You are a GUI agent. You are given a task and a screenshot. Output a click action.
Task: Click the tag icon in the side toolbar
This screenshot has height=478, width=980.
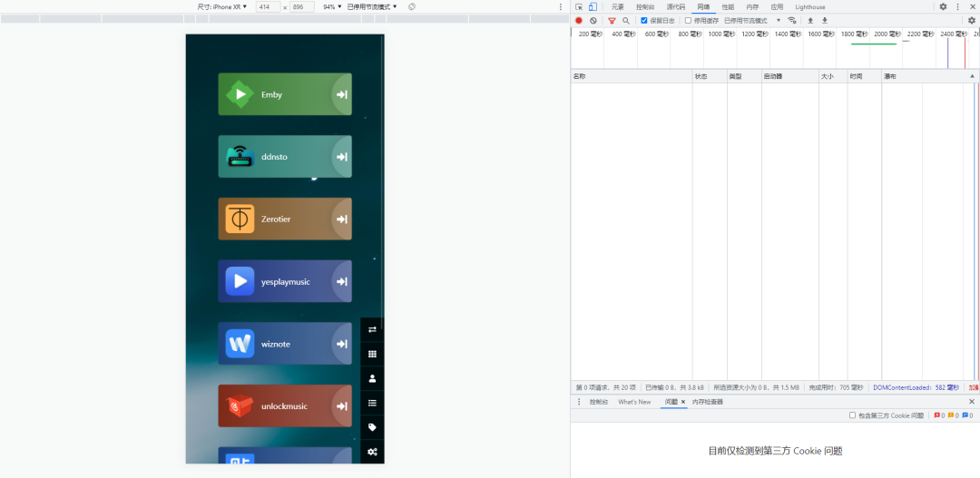[373, 427]
